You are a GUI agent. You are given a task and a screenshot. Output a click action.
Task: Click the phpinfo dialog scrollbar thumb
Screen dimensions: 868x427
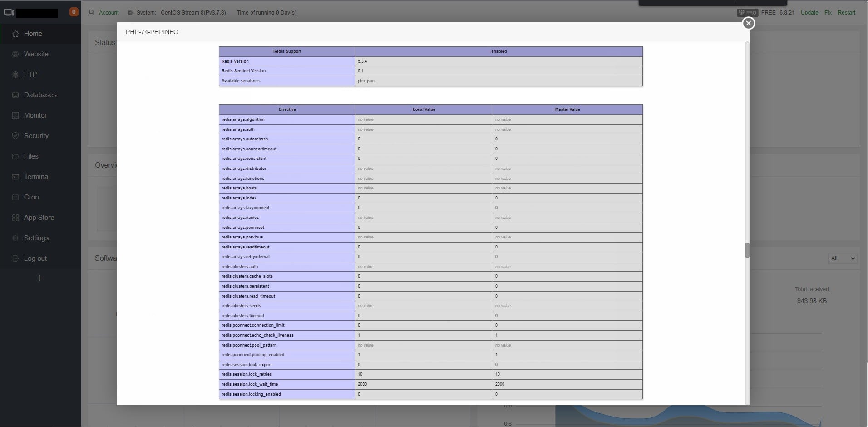pyautogui.click(x=747, y=250)
